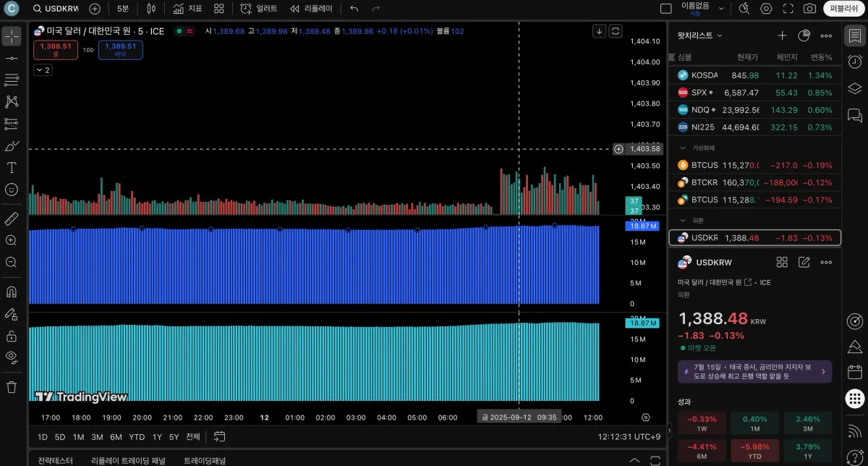This screenshot has width=868, height=466.
Task: Open chart settings hexagon icon
Action: pyautogui.click(x=766, y=9)
